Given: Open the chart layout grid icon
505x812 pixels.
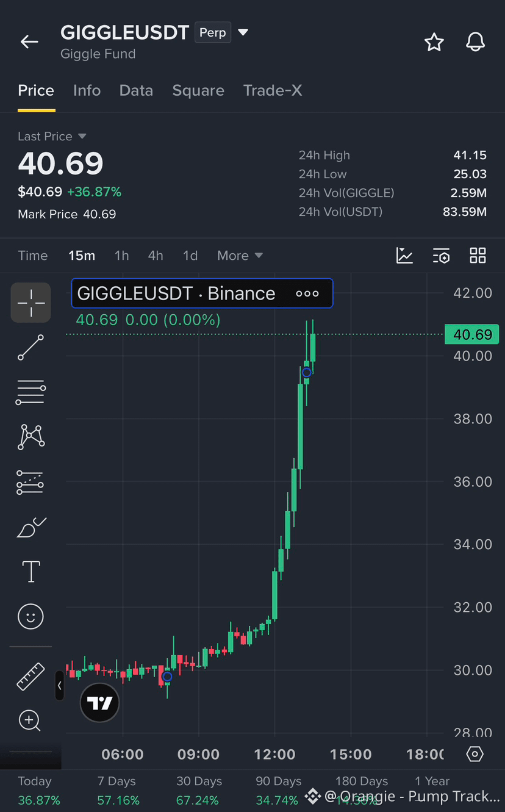Looking at the screenshot, I should pos(478,256).
